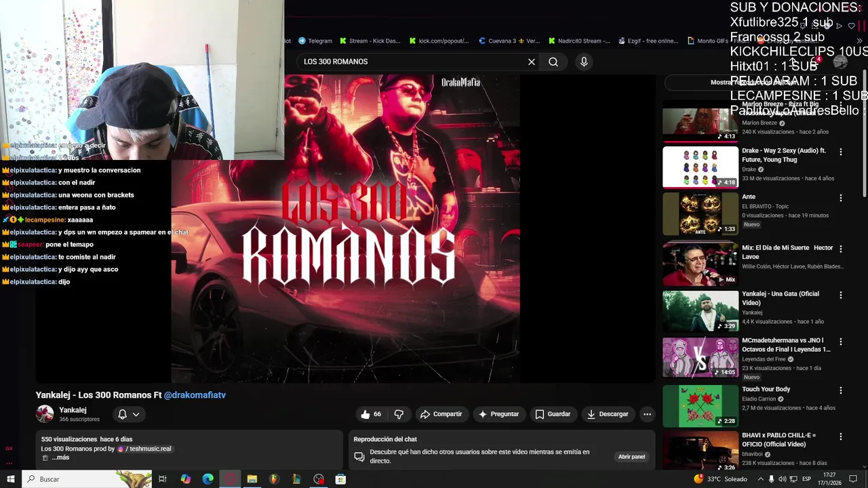Open FL Studio from the taskbar
Viewport: 868px width, 488px height.
pyautogui.click(x=274, y=479)
